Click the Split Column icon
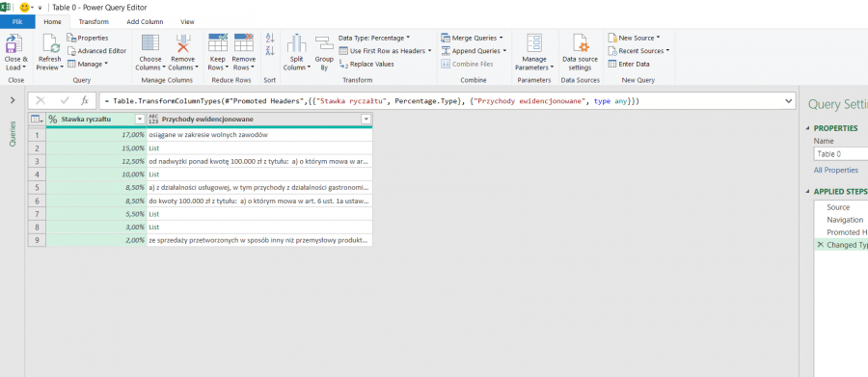 click(x=296, y=43)
